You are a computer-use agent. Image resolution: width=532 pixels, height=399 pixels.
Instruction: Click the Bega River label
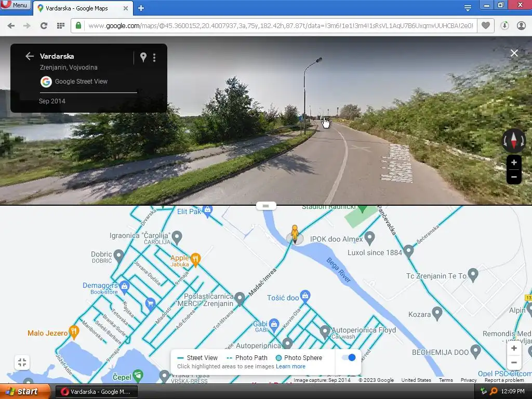(339, 270)
